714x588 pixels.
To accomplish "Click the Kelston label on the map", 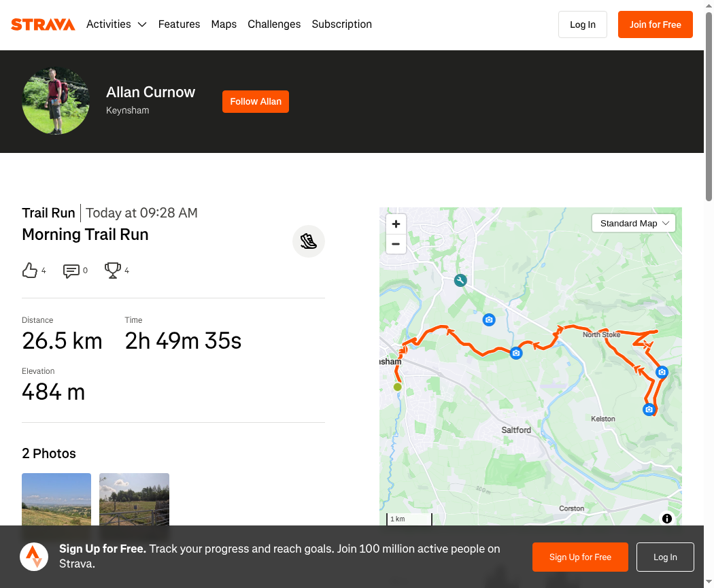I will [x=603, y=419].
